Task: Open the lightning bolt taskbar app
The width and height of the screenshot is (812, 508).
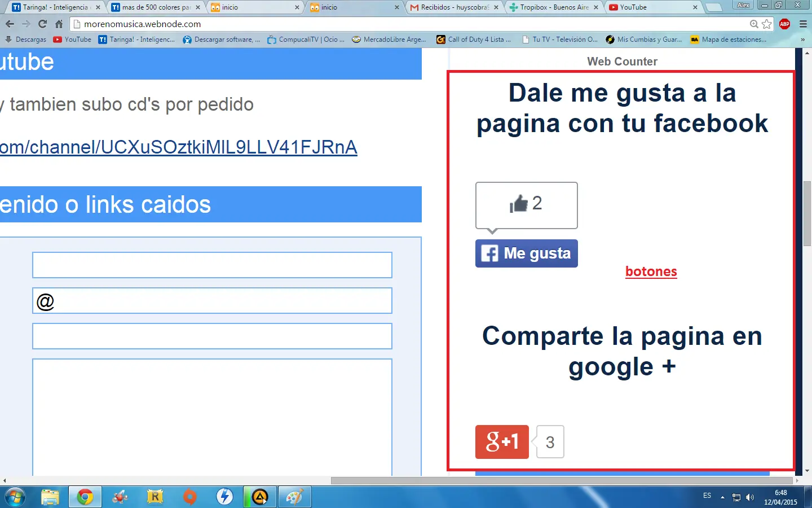Action: coord(225,497)
